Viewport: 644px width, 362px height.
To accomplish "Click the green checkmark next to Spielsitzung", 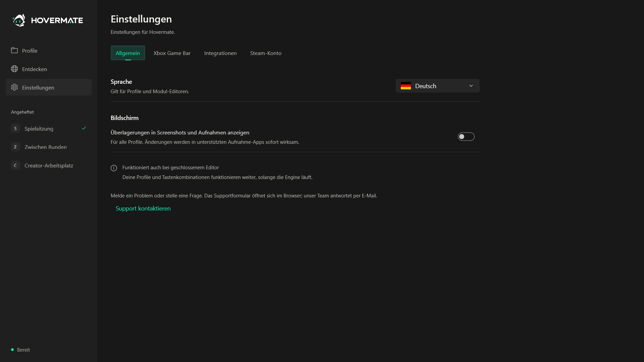I will [84, 128].
